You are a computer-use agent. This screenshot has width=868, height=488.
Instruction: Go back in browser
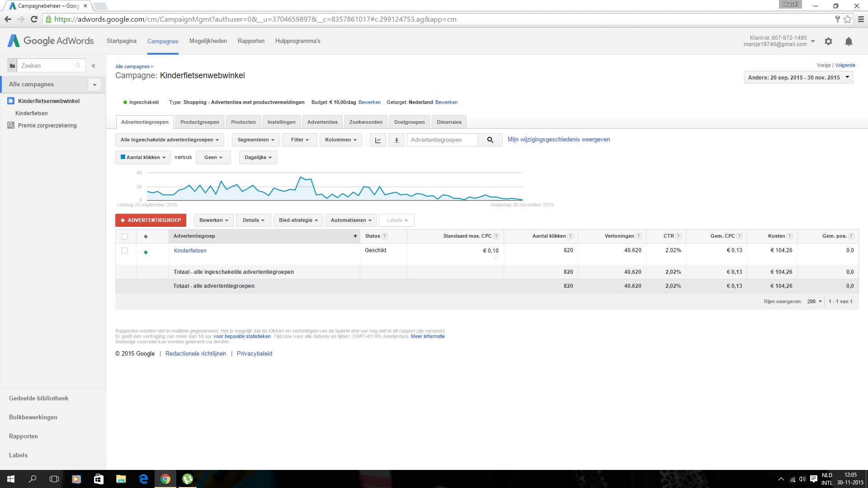8,19
